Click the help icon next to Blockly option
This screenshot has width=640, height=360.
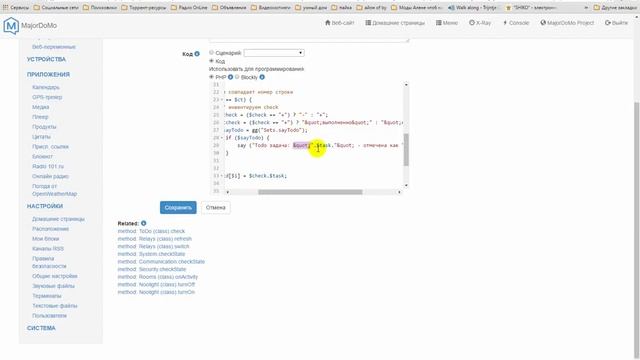point(262,77)
